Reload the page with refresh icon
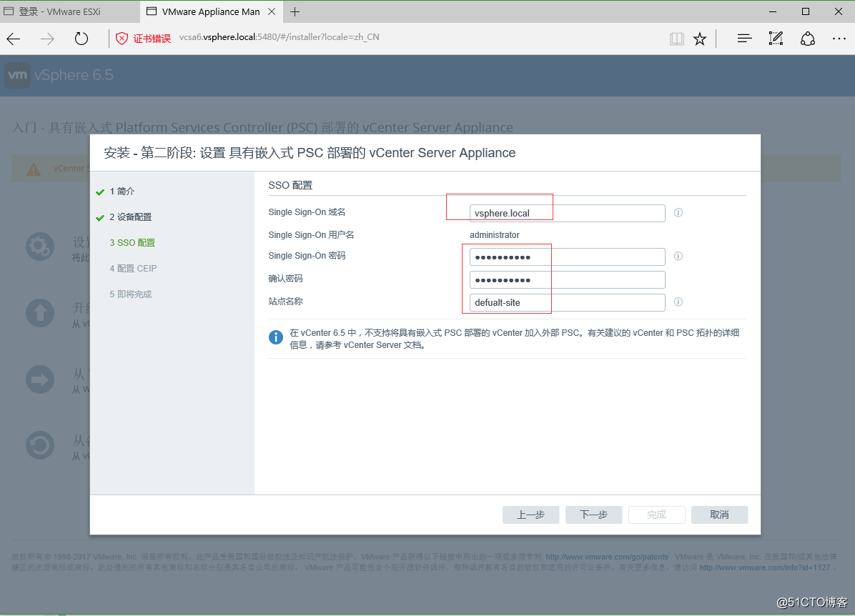The image size is (855, 616). pos(81,39)
